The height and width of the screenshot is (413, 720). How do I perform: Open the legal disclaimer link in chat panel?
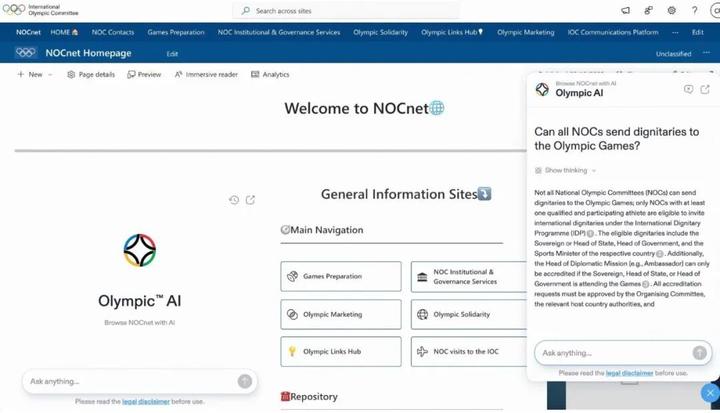(630, 373)
